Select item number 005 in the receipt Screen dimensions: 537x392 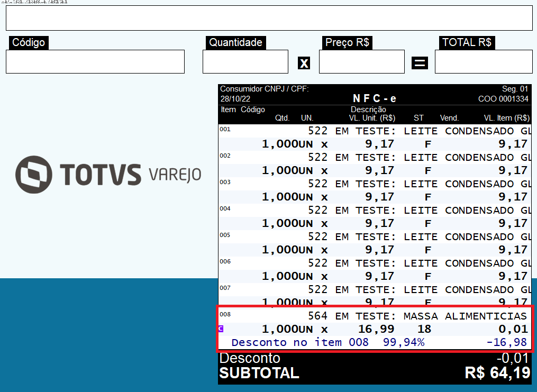225,235
